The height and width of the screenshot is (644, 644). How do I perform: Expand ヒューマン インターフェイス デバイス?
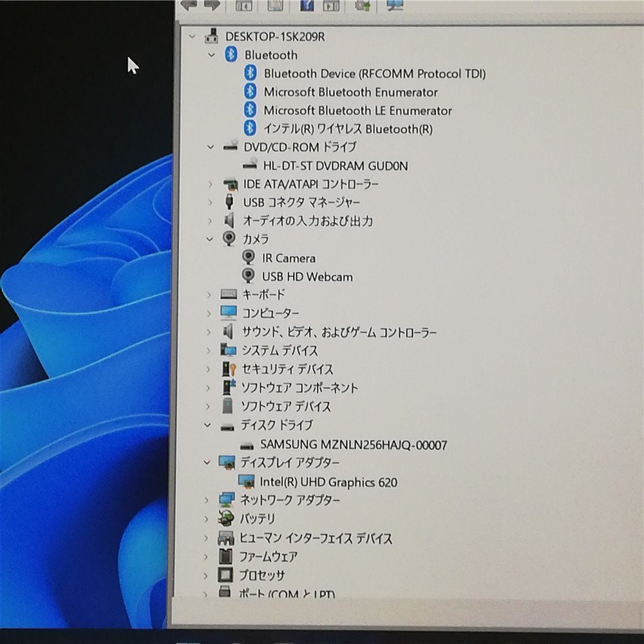(206, 538)
